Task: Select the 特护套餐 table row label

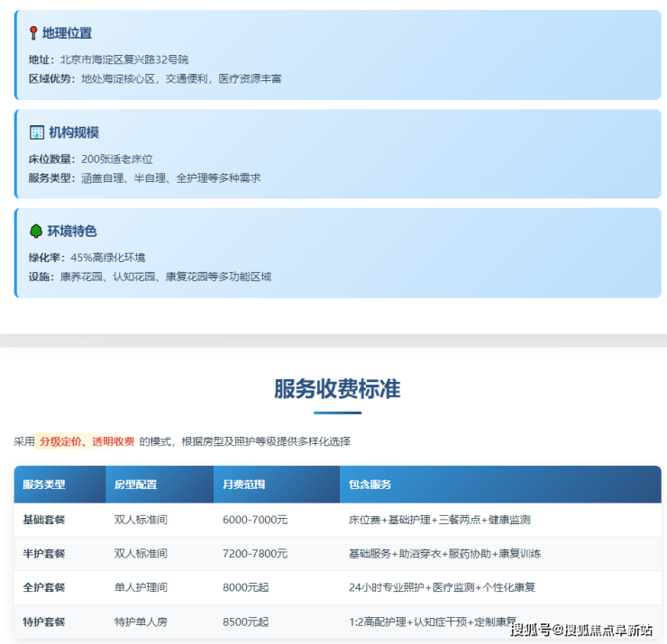Action: [x=44, y=621]
